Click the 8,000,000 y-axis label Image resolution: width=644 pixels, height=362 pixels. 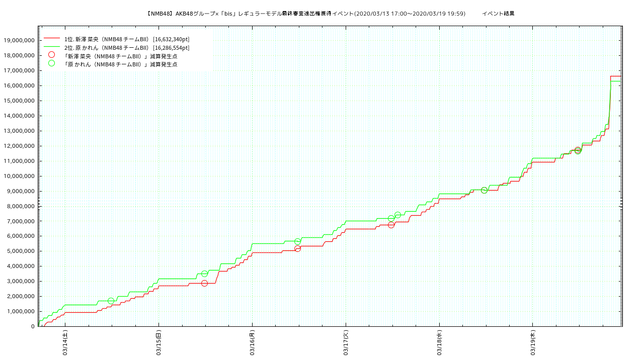pyautogui.click(x=21, y=207)
